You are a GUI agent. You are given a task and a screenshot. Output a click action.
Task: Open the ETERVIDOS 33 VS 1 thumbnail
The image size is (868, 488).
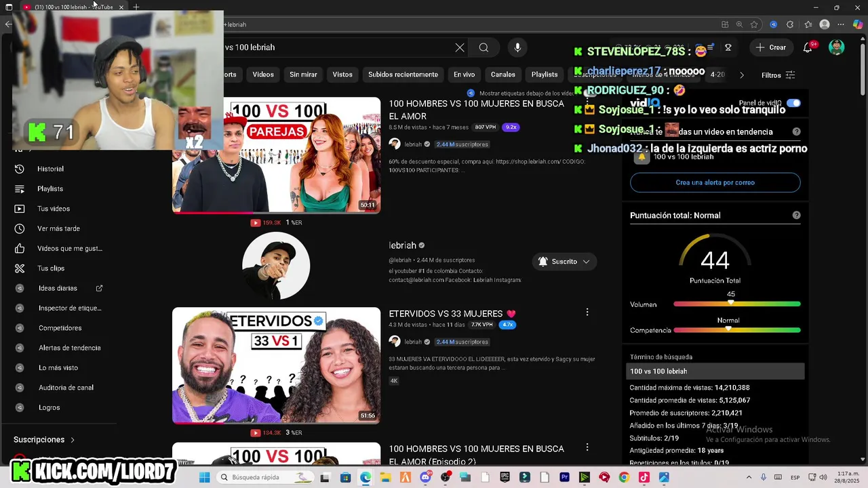pyautogui.click(x=276, y=366)
